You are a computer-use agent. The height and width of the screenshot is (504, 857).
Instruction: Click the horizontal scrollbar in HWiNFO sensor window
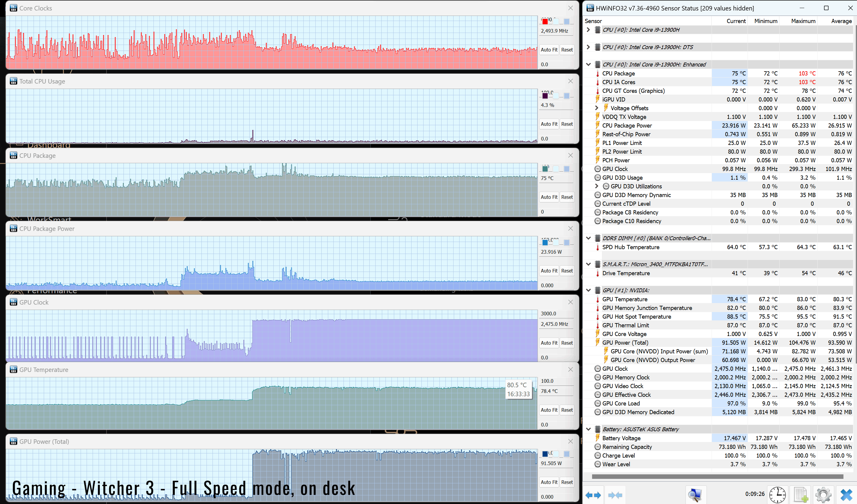(x=717, y=476)
